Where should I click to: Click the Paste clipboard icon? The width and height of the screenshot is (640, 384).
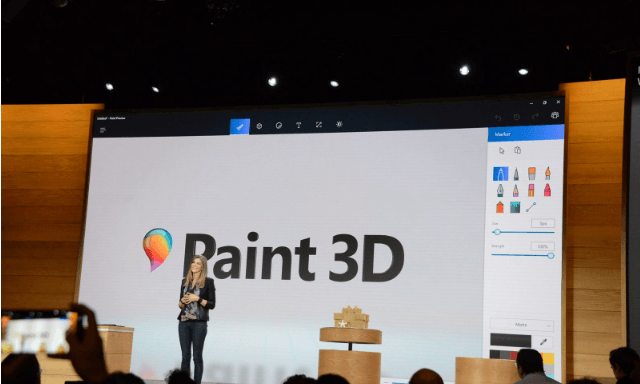518,150
